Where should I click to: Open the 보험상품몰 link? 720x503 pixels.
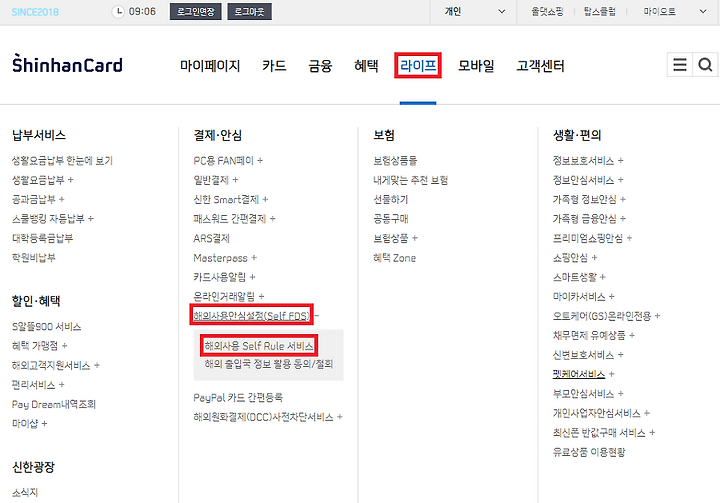point(395,160)
